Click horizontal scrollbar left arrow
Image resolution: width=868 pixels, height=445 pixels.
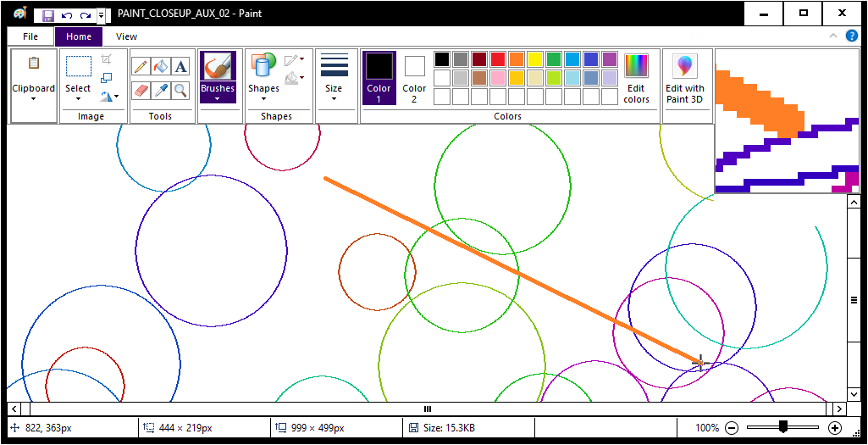click(14, 409)
